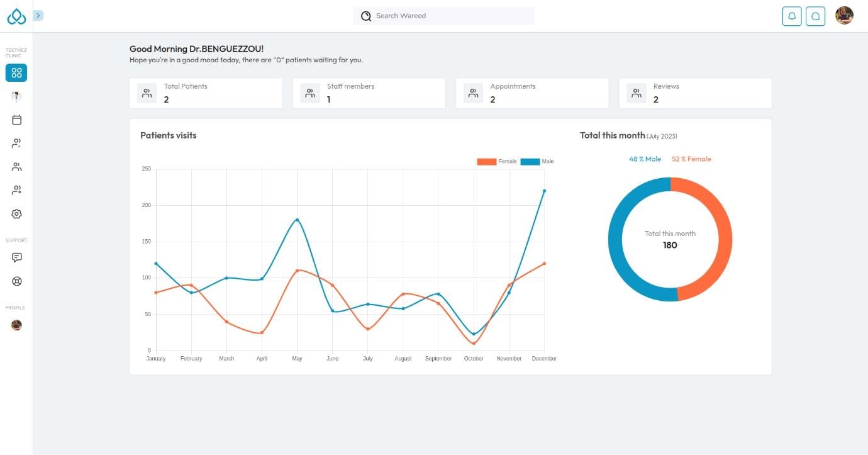
Task: Click the help wheel icon under Support
Action: pyautogui.click(x=16, y=281)
